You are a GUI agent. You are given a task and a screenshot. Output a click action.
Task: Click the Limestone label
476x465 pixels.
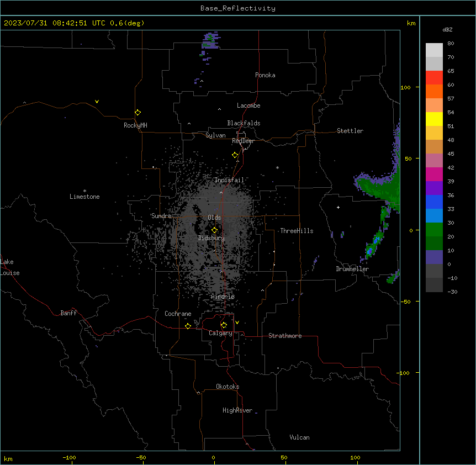point(84,197)
